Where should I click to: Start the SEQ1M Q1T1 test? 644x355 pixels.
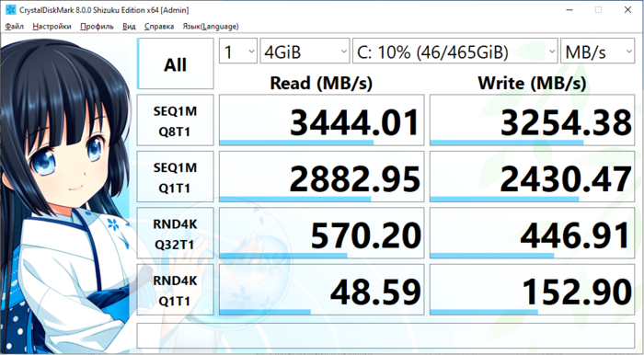pos(176,177)
